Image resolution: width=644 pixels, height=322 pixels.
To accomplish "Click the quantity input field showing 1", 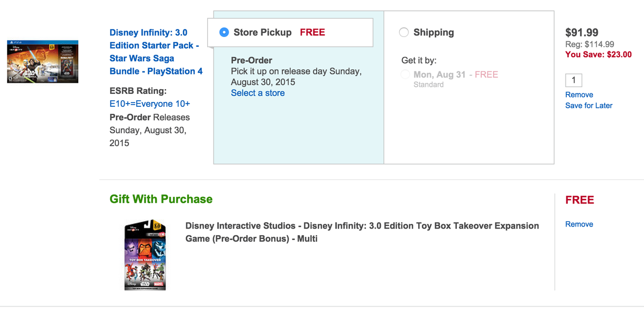I will [574, 80].
